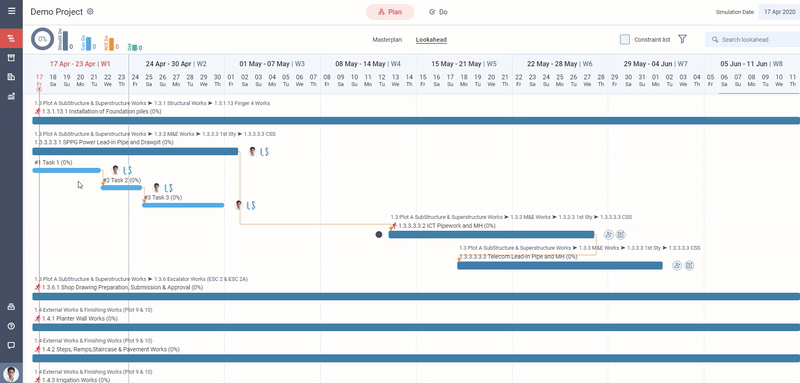The height and width of the screenshot is (383, 800).
Task: Click the Search lookahead field
Action: pyautogui.click(x=753, y=39)
